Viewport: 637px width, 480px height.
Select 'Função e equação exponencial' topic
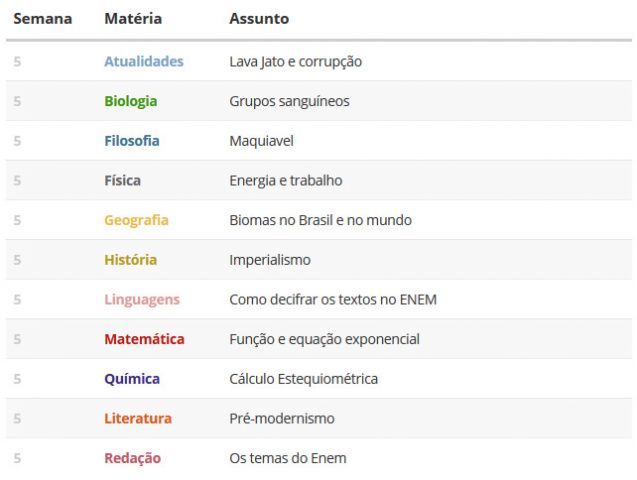pyautogui.click(x=324, y=339)
